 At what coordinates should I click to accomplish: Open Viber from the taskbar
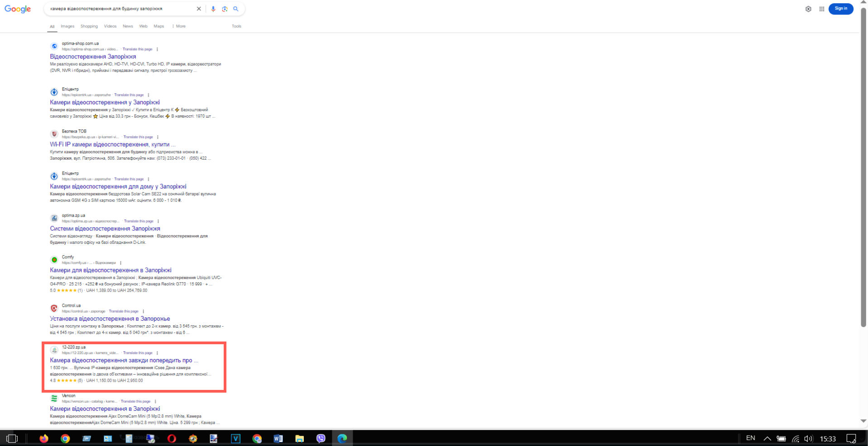(321, 438)
